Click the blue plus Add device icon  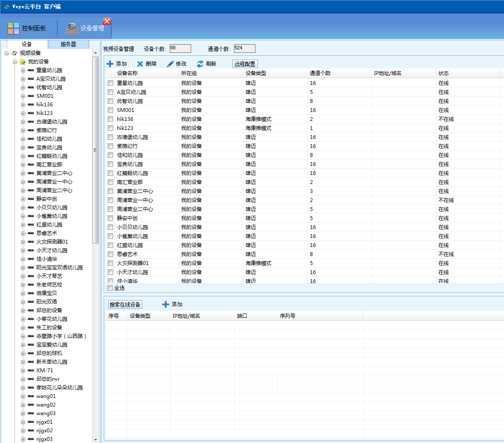[x=110, y=64]
